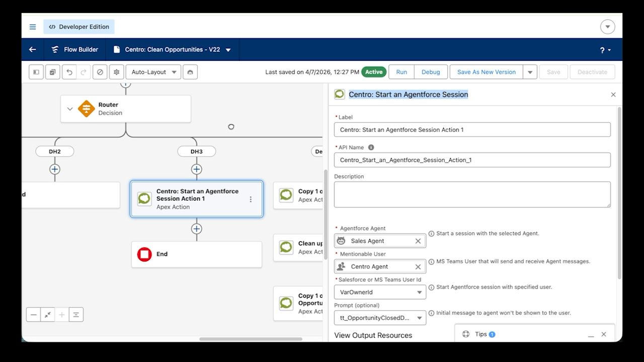Open the Auto-Layout dropdown
The height and width of the screenshot is (362, 644).
pyautogui.click(x=153, y=72)
